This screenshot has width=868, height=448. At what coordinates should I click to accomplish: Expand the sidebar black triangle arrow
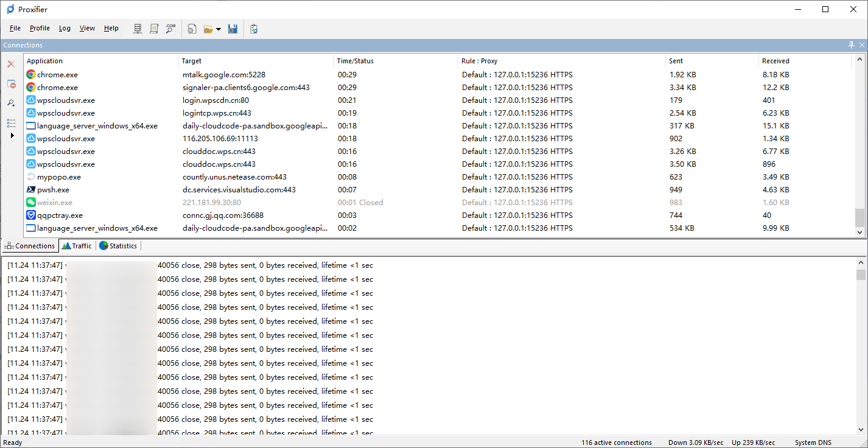(11, 135)
